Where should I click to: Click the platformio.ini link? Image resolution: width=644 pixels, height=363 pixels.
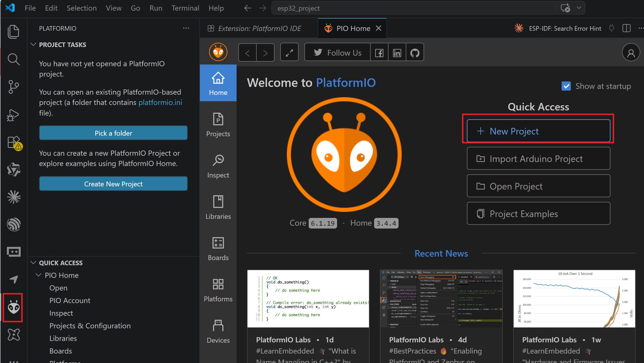tap(160, 102)
